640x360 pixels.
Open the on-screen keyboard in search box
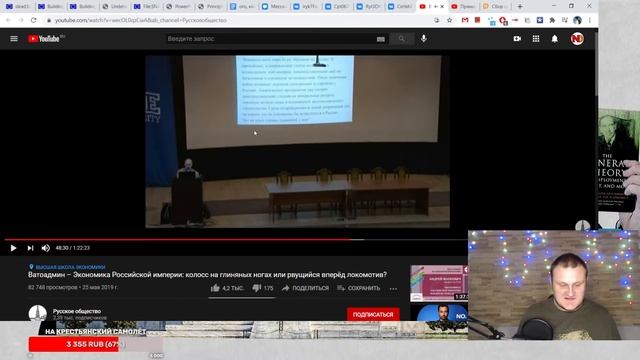click(x=380, y=39)
